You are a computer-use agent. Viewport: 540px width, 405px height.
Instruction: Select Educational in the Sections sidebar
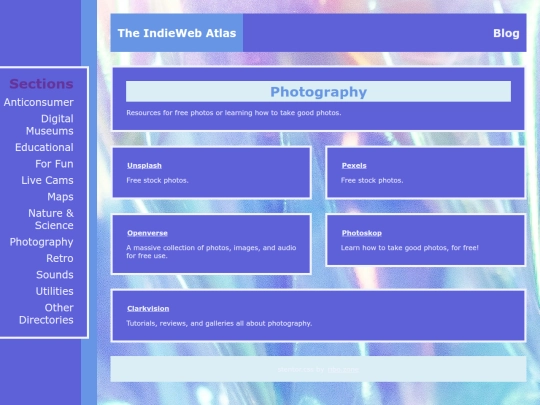pyautogui.click(x=44, y=147)
